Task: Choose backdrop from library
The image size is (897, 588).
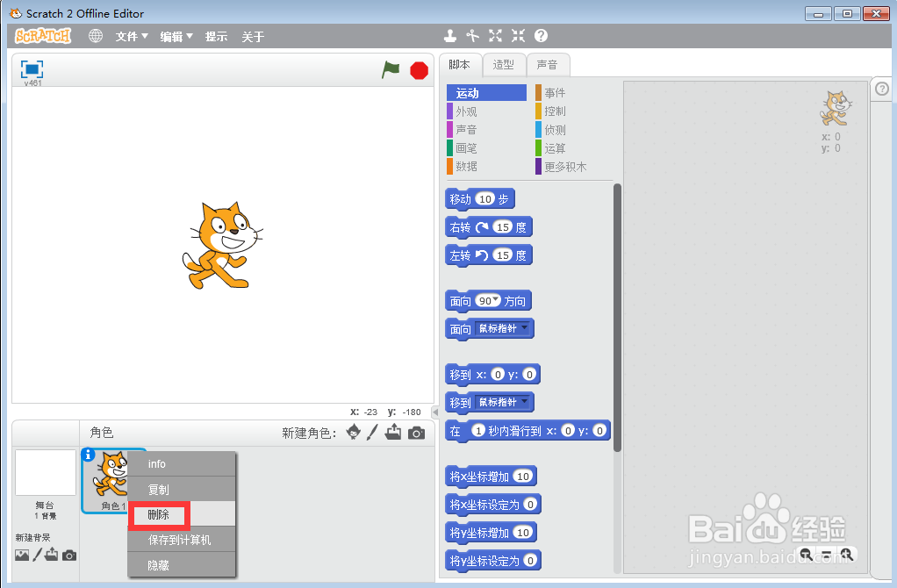Action: [x=22, y=555]
